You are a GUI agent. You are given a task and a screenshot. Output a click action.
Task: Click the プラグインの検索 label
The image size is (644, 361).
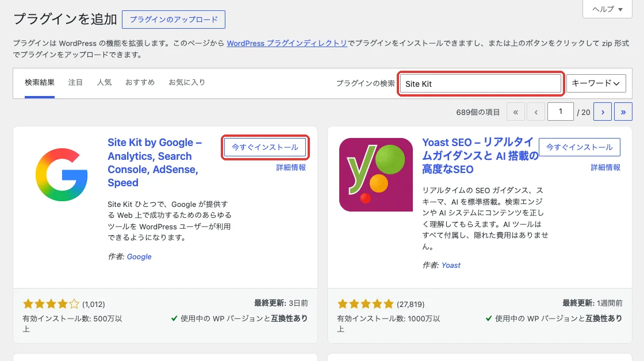[366, 83]
